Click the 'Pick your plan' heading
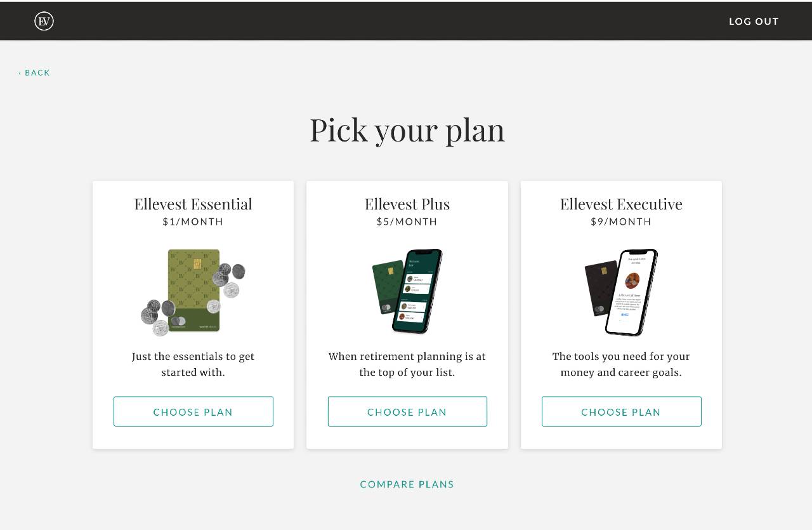Image resolution: width=812 pixels, height=530 pixels. pyautogui.click(x=407, y=130)
